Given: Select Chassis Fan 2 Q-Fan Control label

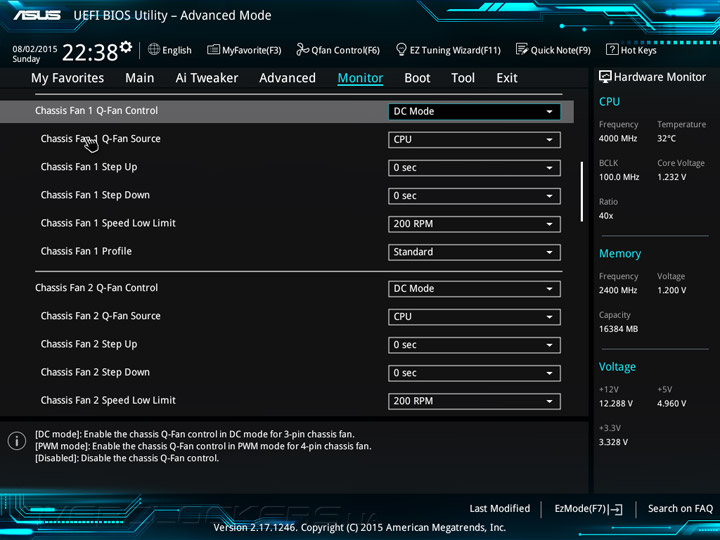Looking at the screenshot, I should [x=96, y=288].
